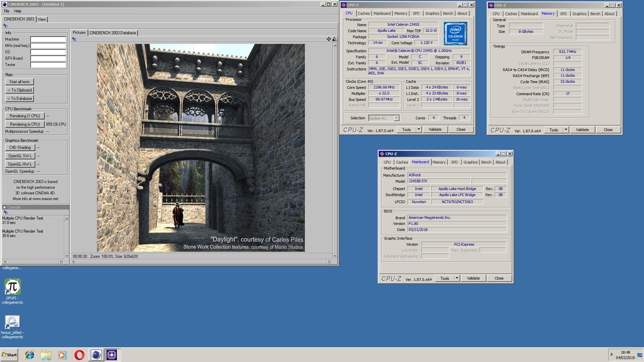This screenshot has width=644, height=362.
Task: Click the network icon in system tray
Action: [640, 355]
